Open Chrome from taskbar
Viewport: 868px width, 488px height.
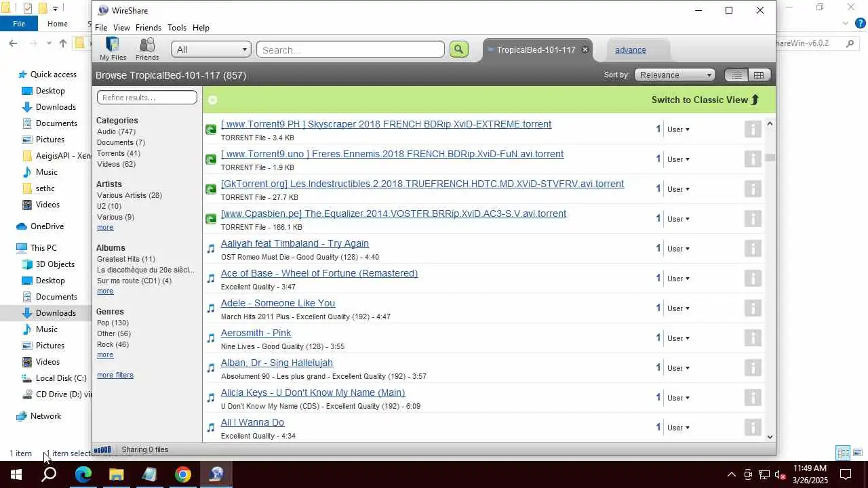point(183,474)
